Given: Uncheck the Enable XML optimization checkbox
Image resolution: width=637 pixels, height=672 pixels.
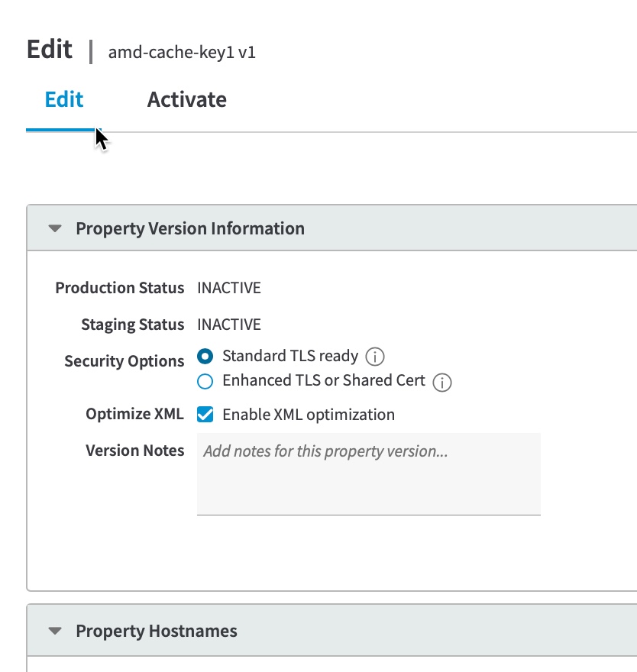Looking at the screenshot, I should [205, 415].
